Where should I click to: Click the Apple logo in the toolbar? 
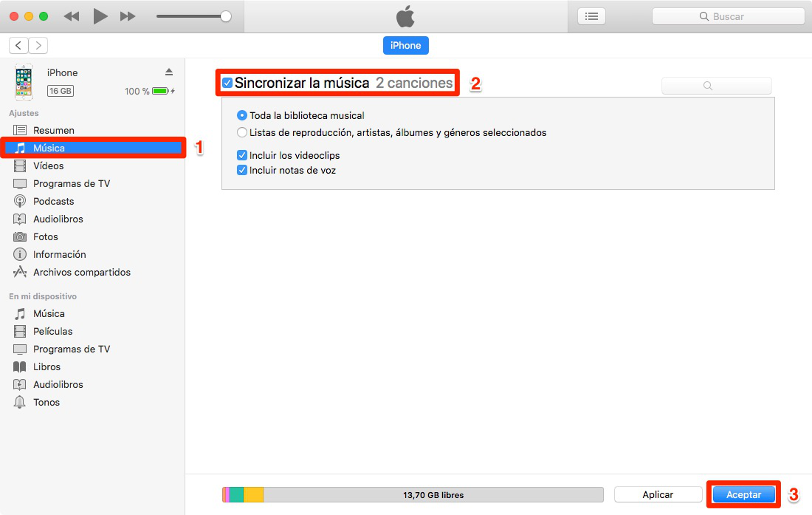[405, 16]
